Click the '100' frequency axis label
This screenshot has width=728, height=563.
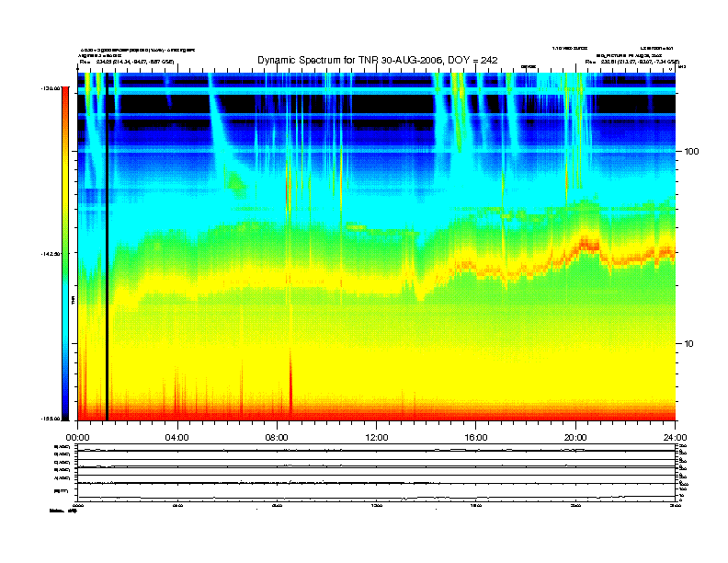(x=691, y=152)
